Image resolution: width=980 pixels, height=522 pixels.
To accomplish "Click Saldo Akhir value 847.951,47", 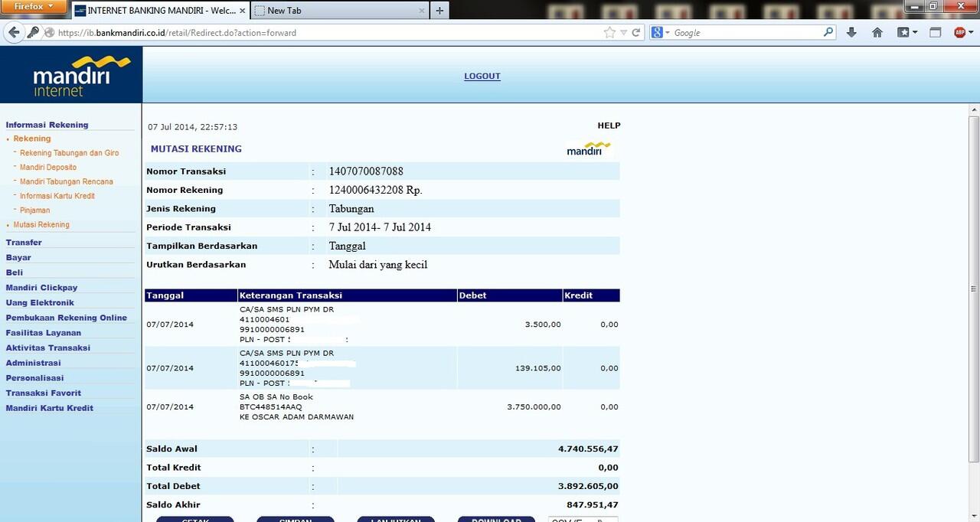I will [x=593, y=505].
